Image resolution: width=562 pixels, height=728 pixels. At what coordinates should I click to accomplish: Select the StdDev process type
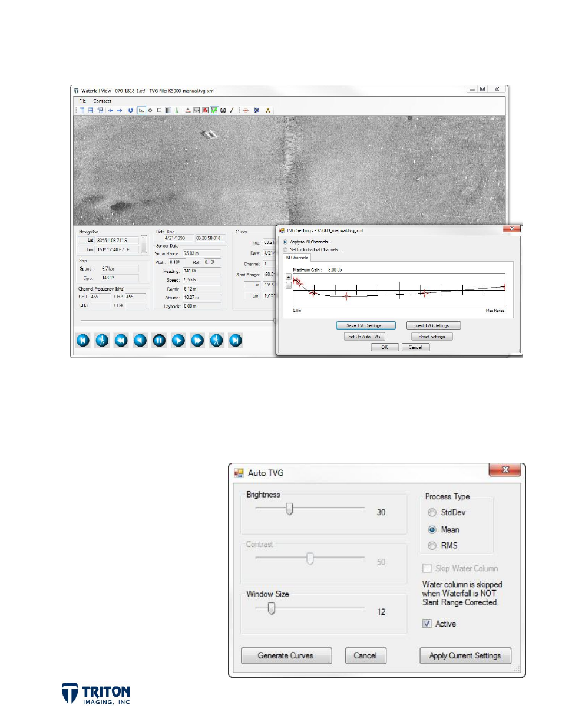432,513
